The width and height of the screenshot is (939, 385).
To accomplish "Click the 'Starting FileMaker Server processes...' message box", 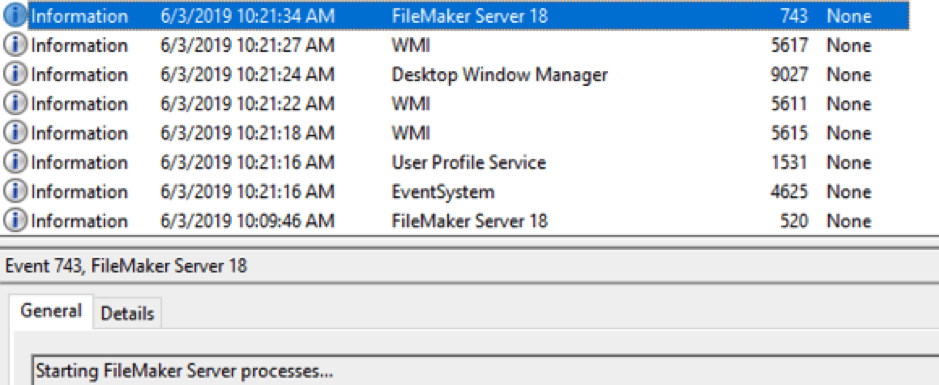I will click(485, 371).
